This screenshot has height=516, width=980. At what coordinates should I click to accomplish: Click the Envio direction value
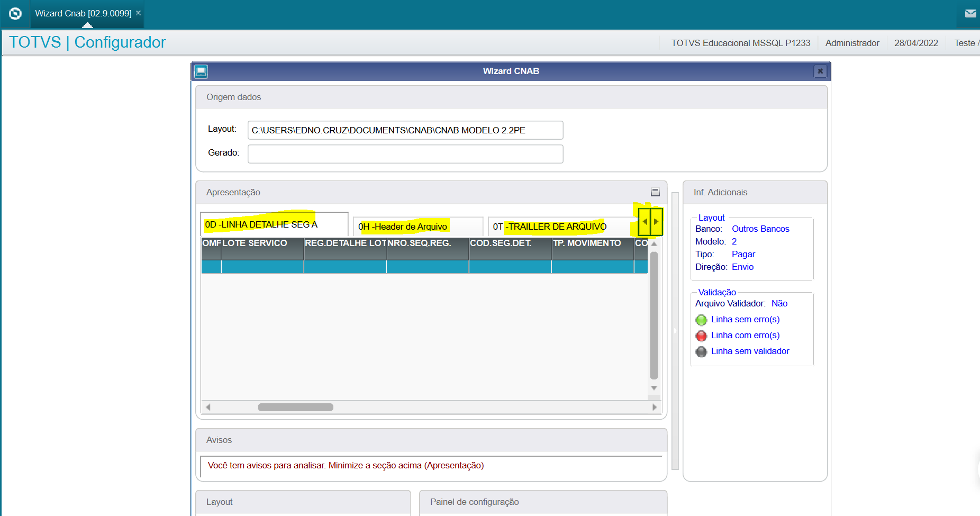tap(743, 267)
